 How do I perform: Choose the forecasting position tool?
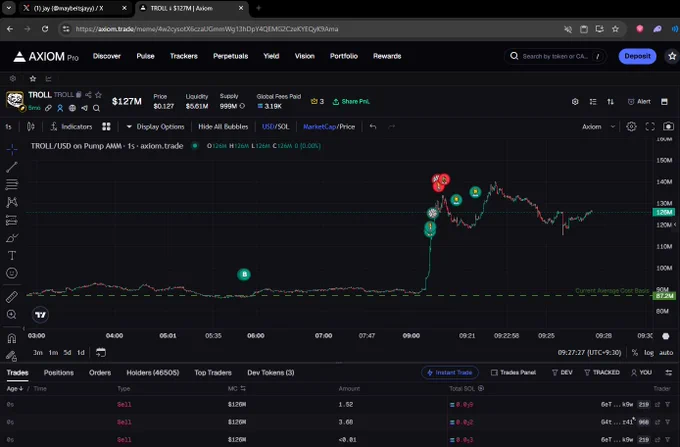[x=12, y=220]
